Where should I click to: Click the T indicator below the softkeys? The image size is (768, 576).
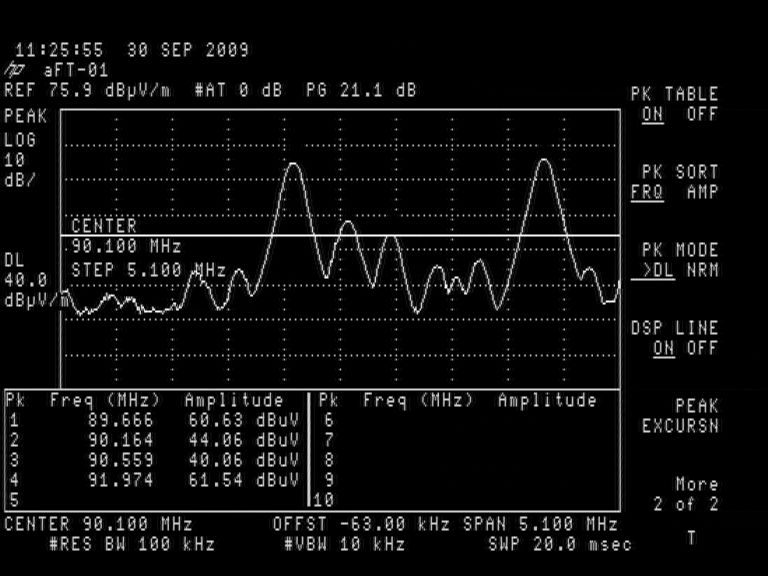pos(691,538)
